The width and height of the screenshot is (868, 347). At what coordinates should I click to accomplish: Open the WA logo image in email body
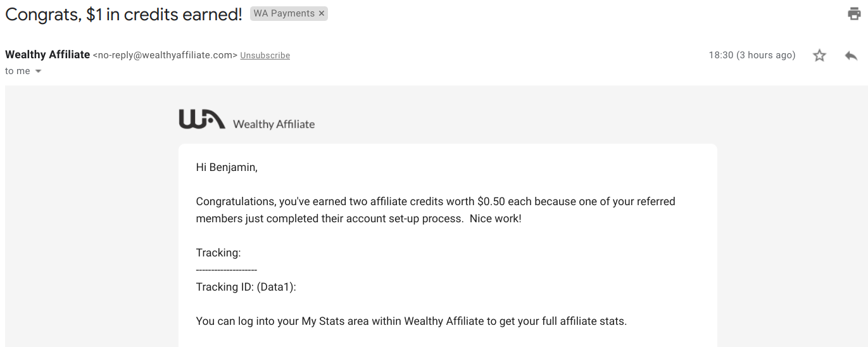pyautogui.click(x=202, y=119)
